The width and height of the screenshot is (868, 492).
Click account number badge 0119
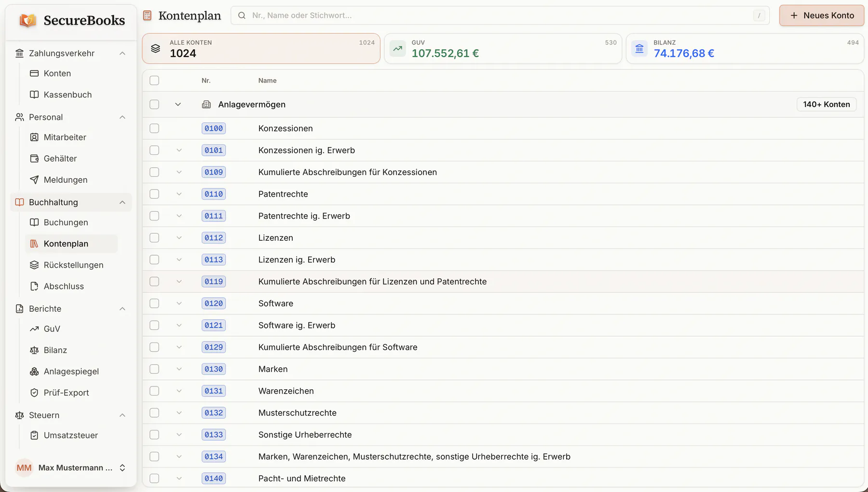tap(214, 282)
